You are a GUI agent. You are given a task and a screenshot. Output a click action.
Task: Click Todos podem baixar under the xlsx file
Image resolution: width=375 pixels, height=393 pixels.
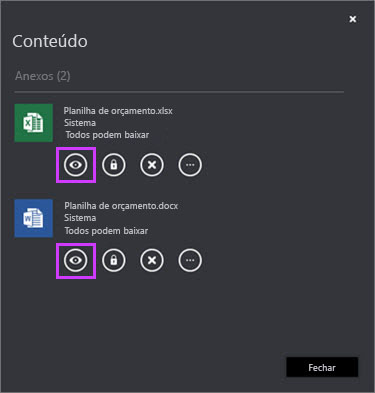tap(107, 135)
